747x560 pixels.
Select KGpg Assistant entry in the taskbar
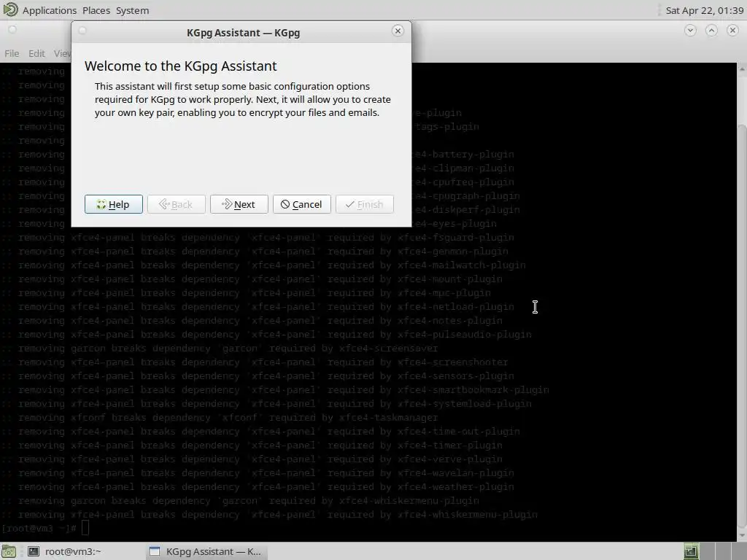(206, 551)
